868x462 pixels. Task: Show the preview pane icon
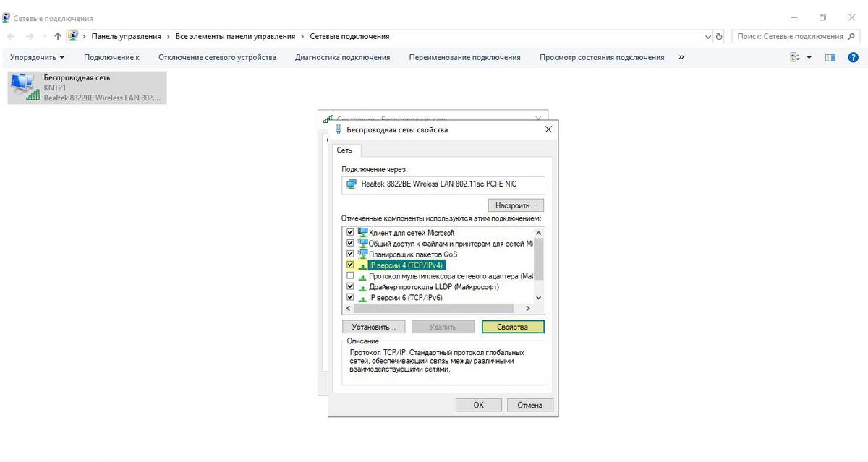coord(830,57)
